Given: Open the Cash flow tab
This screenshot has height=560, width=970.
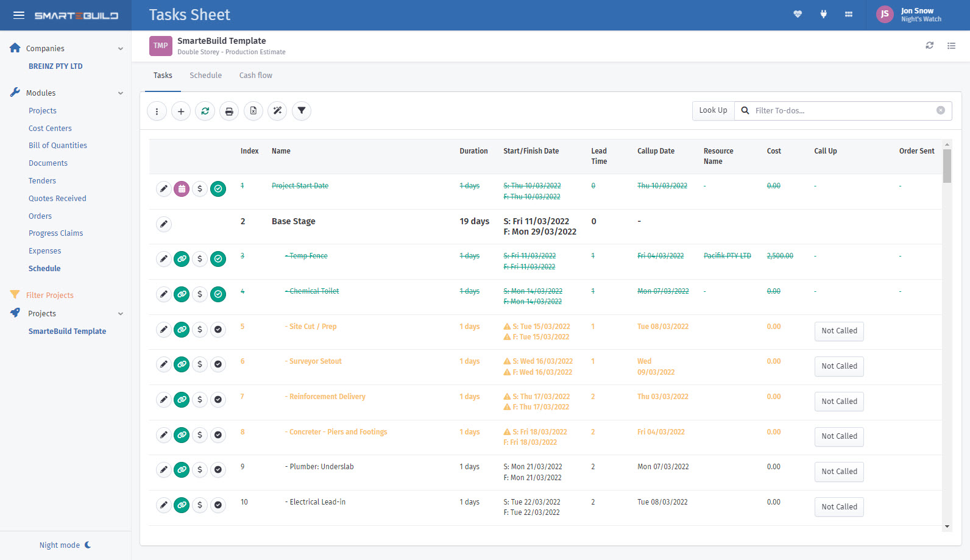Looking at the screenshot, I should (255, 76).
